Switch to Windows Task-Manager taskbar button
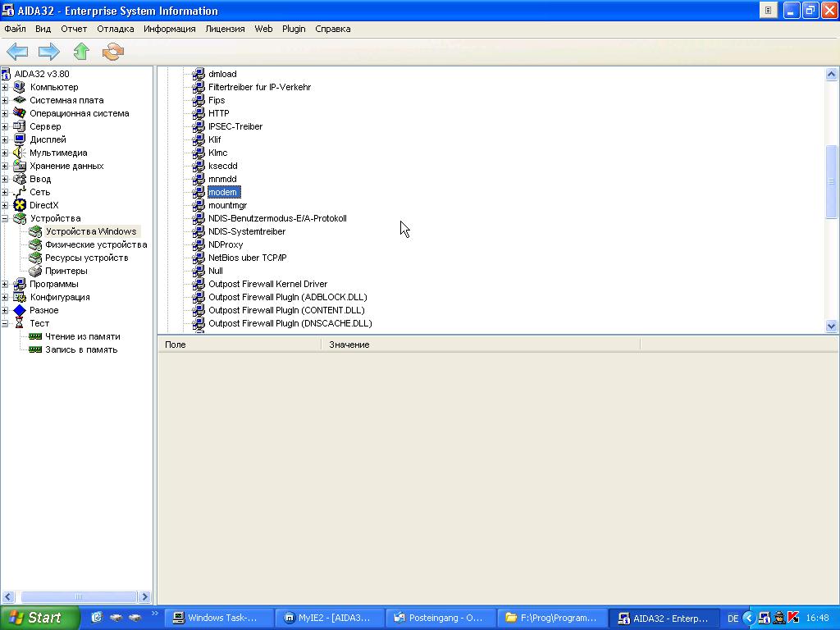This screenshot has height=630, width=840. (218, 618)
